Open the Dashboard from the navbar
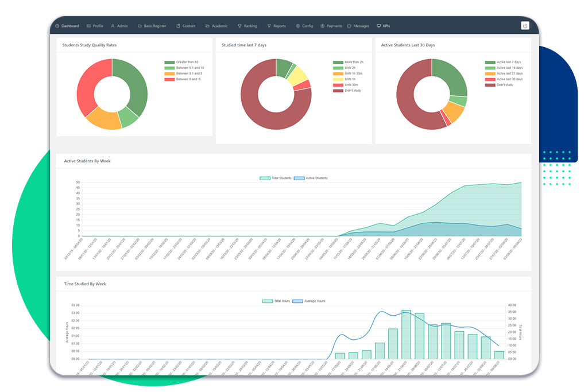This screenshot has width=588, height=392. (x=67, y=26)
